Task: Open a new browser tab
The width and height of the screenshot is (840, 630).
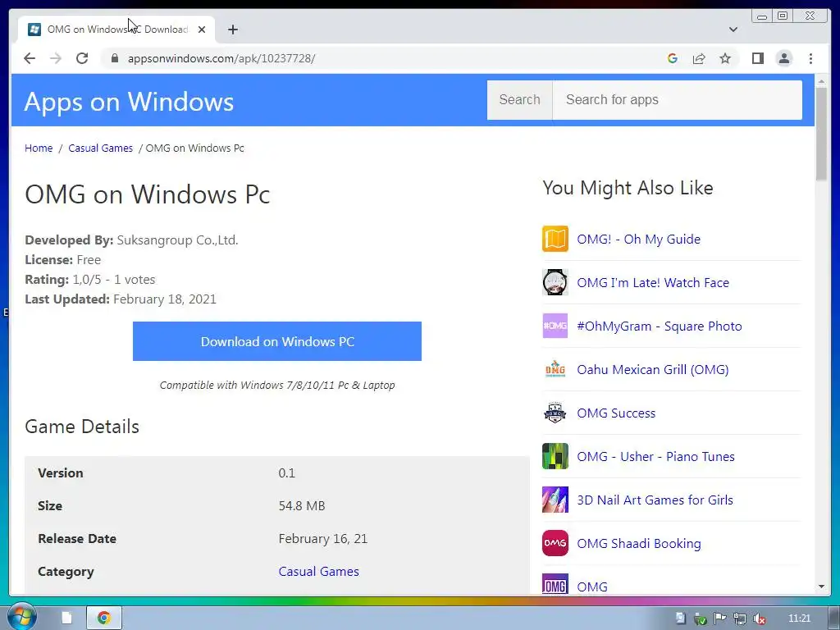Action: point(232,30)
